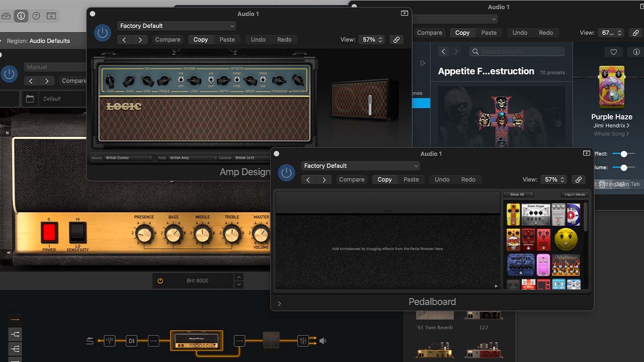Screen dimensions: 644x362
Task: Click the search presets field
Action: [517, 51]
